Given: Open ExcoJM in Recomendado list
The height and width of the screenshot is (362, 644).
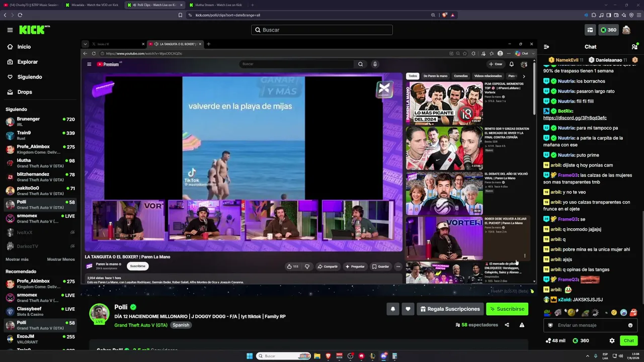Looking at the screenshot, I should [41, 339].
